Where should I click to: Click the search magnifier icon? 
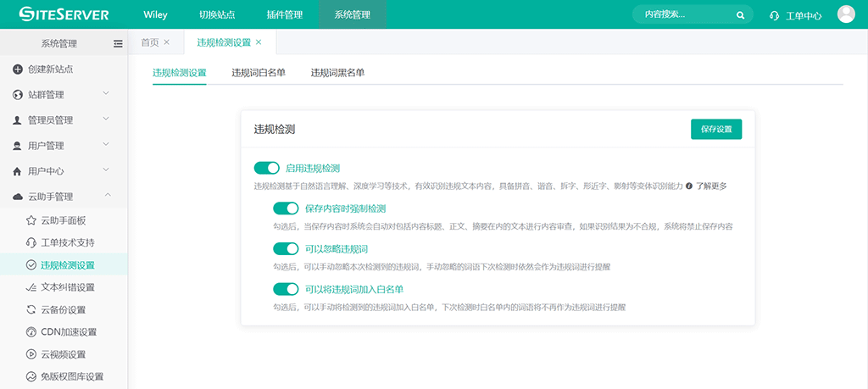point(740,14)
